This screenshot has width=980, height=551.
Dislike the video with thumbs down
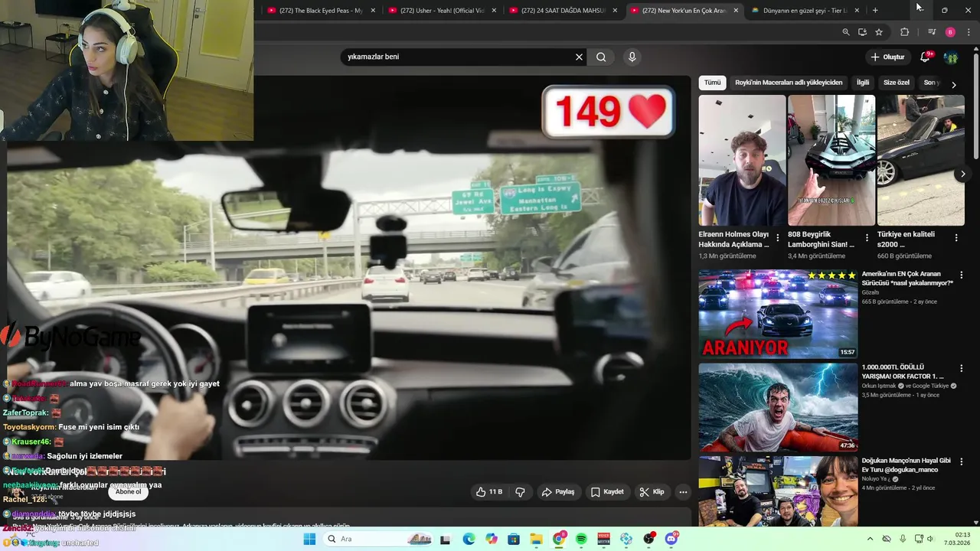[x=520, y=492]
